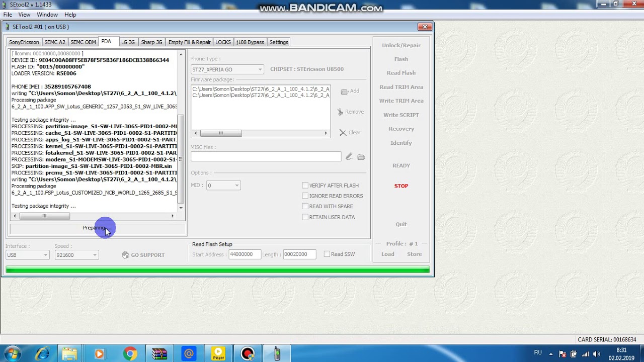The image size is (644, 362).
Task: Open the Windows Start menu
Action: tap(12, 353)
